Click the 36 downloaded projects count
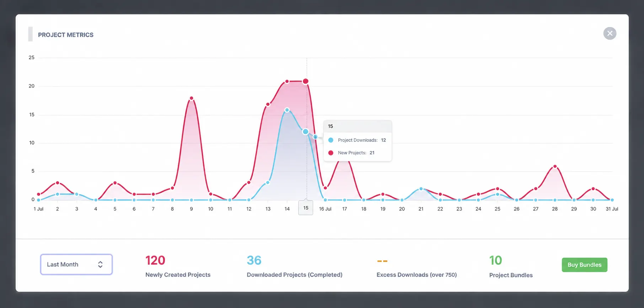644x308 pixels. pyautogui.click(x=254, y=260)
